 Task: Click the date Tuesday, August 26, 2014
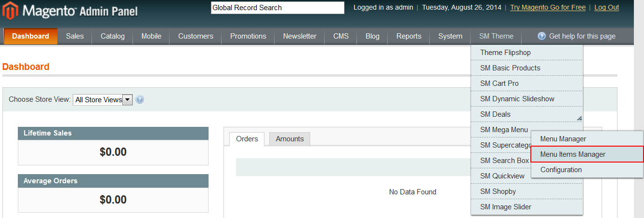coord(461,7)
